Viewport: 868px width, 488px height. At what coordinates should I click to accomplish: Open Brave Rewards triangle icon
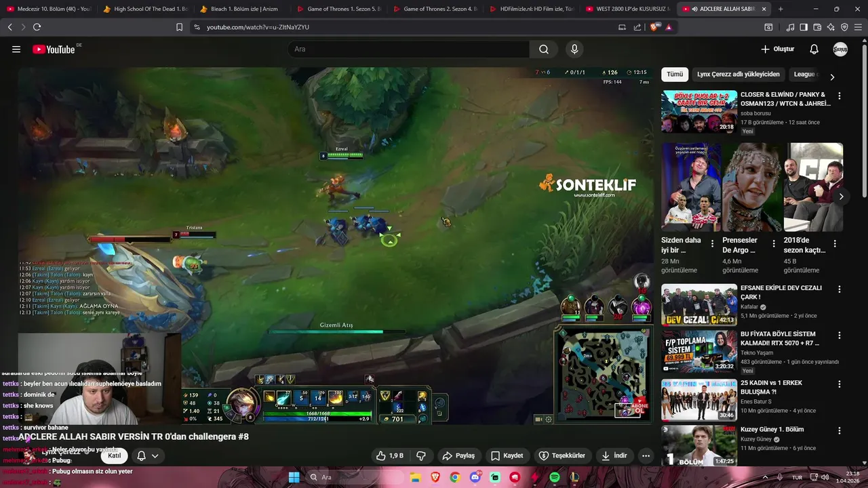pyautogui.click(x=669, y=27)
